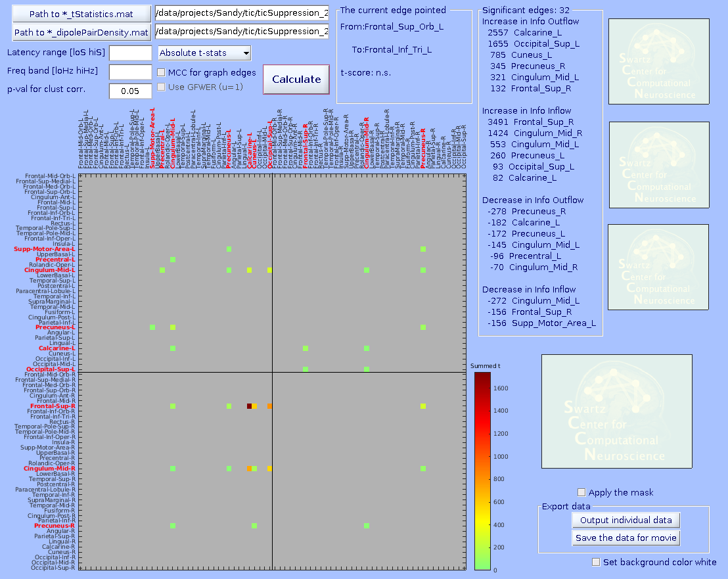Click Save the data for movie
728x579 pixels.
(x=626, y=538)
